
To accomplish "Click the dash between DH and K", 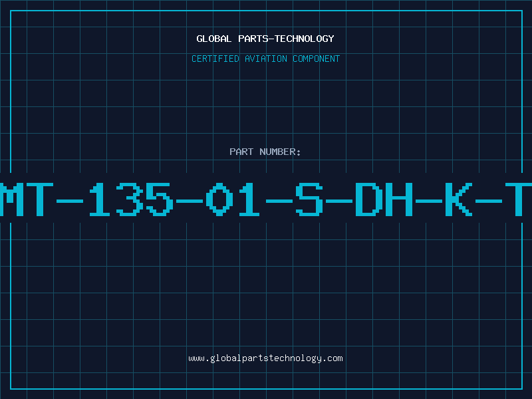I will click(x=429, y=201).
